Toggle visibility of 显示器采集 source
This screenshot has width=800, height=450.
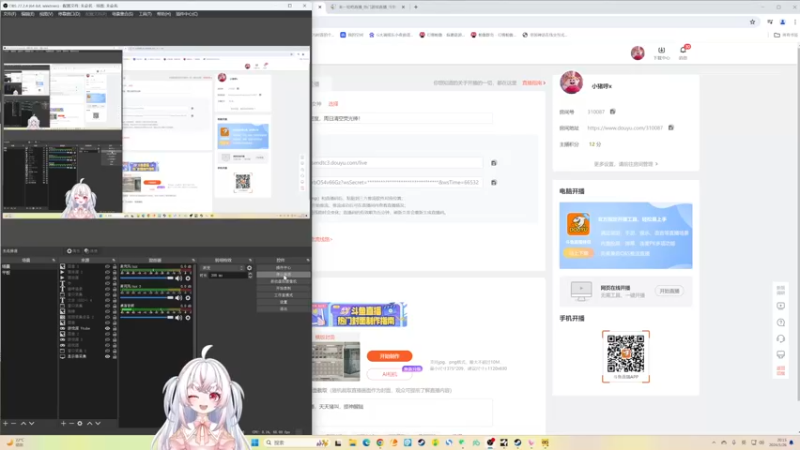[x=107, y=356]
